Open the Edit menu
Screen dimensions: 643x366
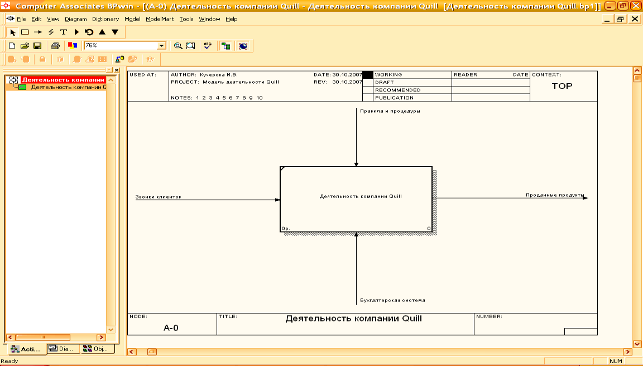[x=36, y=19]
